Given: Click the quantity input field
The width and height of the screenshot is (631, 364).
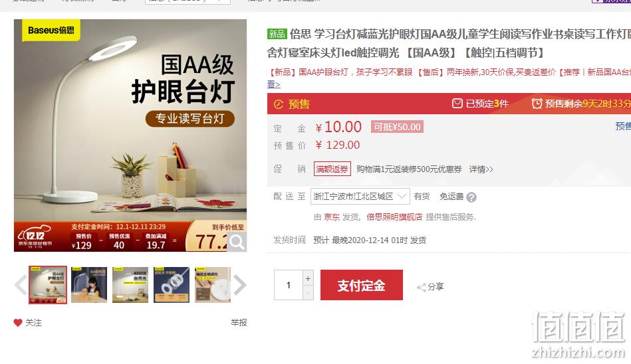Looking at the screenshot, I should click(288, 285).
